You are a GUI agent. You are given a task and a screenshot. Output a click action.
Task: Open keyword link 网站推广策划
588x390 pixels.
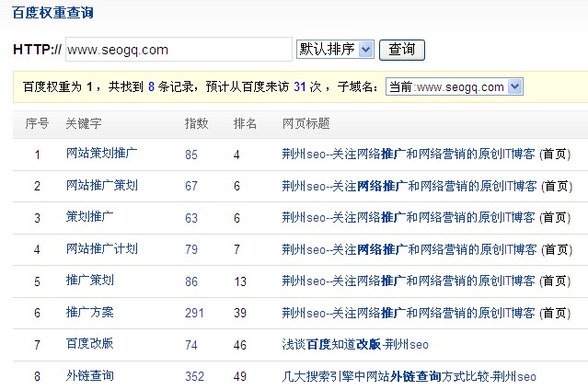point(102,185)
